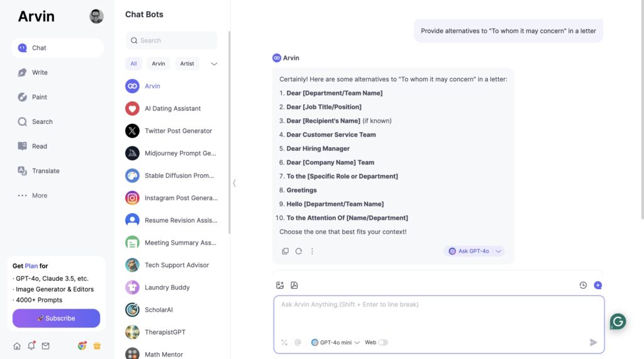644x359 pixels.
Task: Select the Artist filter tab
Action: [x=187, y=64]
